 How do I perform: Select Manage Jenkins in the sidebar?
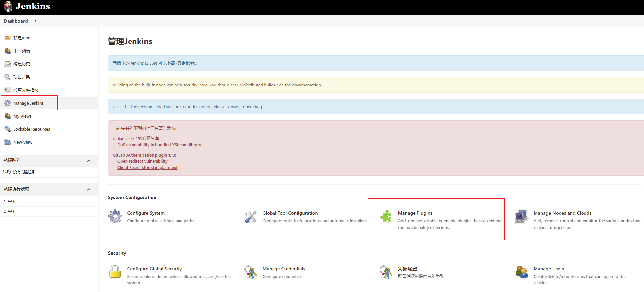29,103
